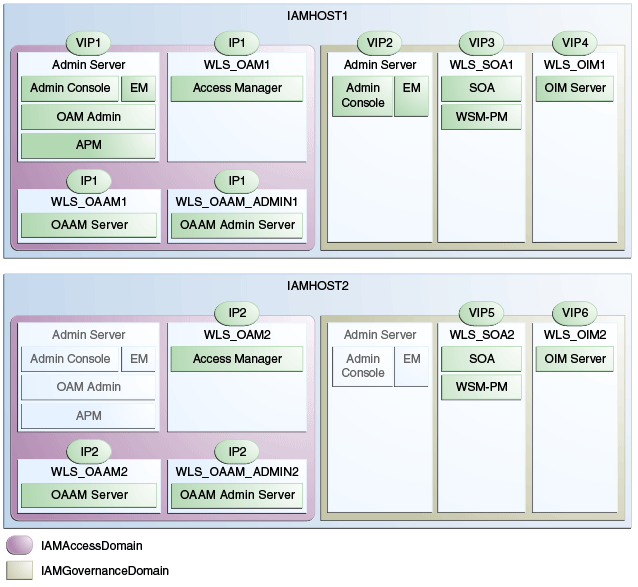
Task: Click the WLS_OIM2 server label
Action: [575, 335]
